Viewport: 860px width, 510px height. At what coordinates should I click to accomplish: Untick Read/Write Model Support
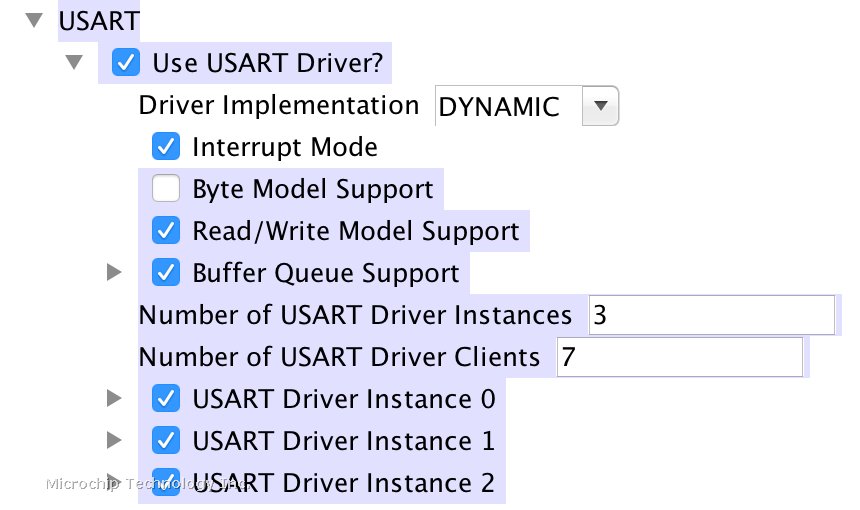point(165,231)
